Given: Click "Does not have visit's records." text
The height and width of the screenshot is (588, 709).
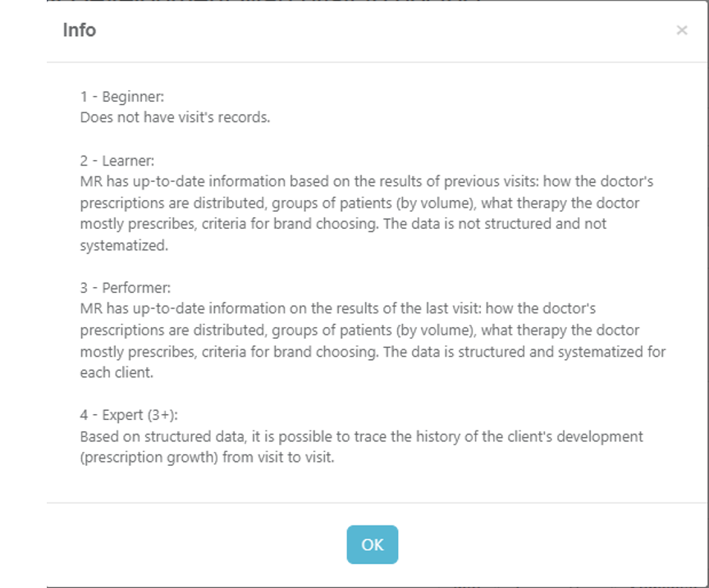Looking at the screenshot, I should 175,117.
